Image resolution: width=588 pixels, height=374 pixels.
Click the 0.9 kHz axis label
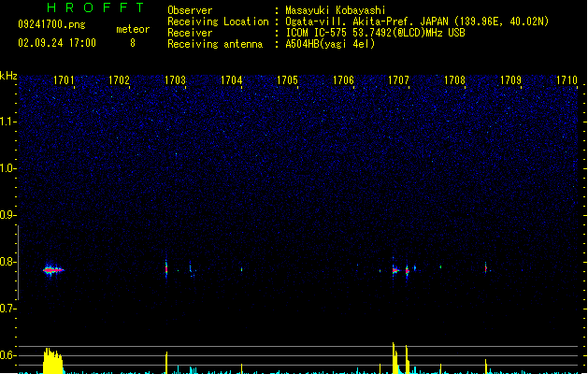[7, 215]
